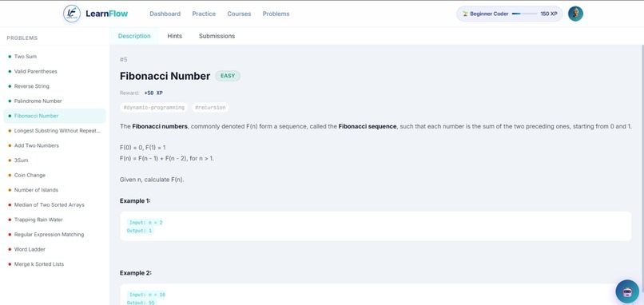The image size is (644, 305).
Task: Select the Fibonacci Number sidebar entry
Action: tap(54, 116)
